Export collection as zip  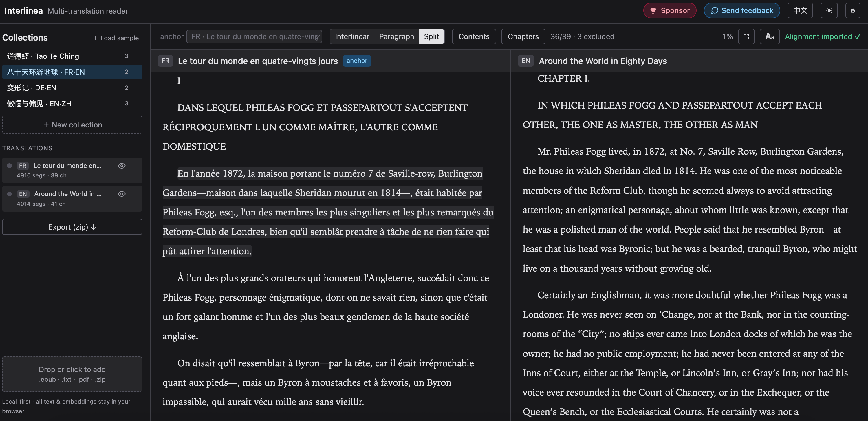72,227
